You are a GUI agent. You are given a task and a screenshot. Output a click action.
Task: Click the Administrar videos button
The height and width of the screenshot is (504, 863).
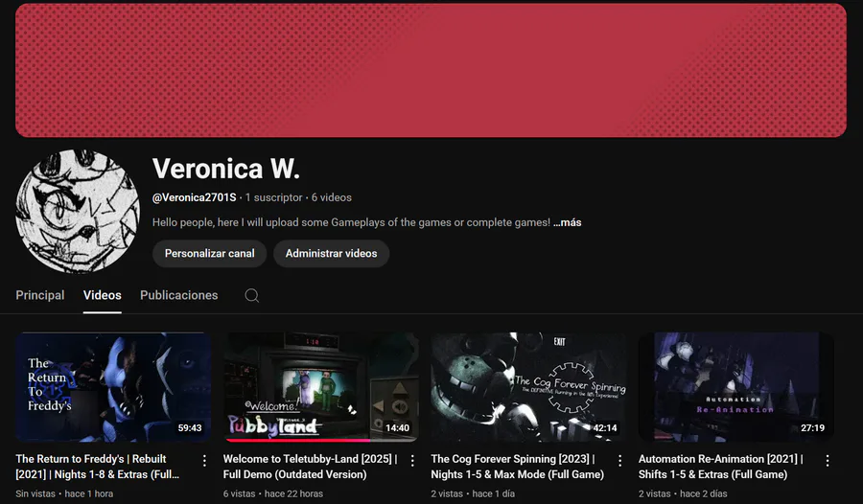pyautogui.click(x=332, y=254)
